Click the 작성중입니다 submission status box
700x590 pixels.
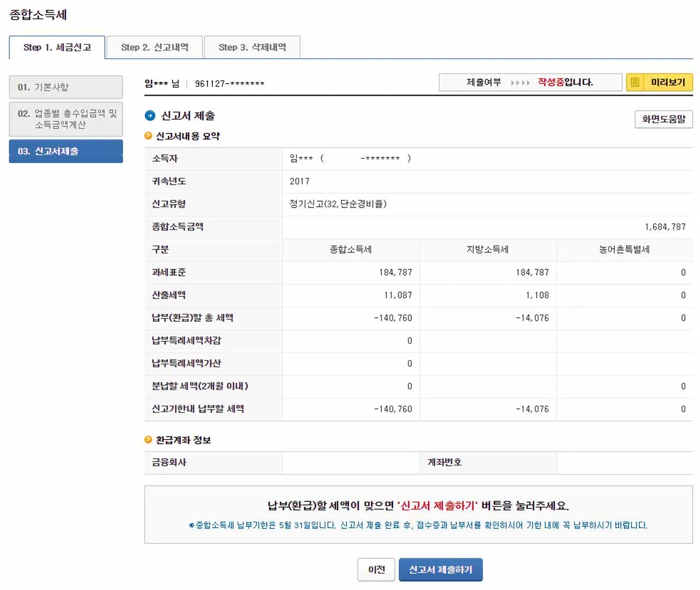point(530,82)
